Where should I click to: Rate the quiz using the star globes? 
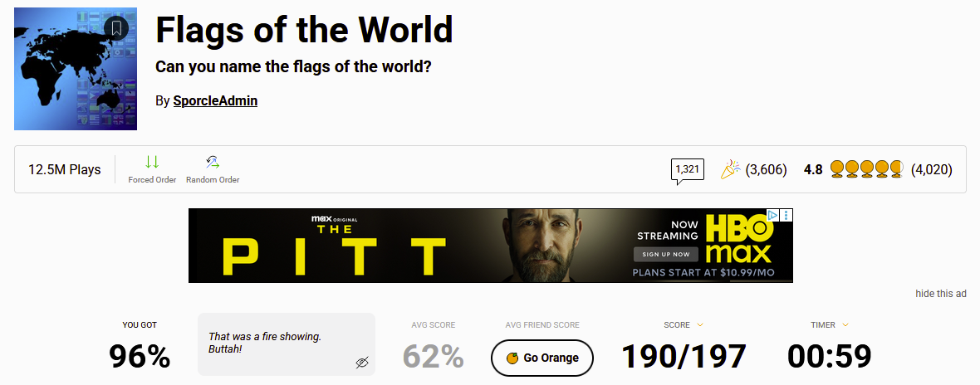click(866, 169)
